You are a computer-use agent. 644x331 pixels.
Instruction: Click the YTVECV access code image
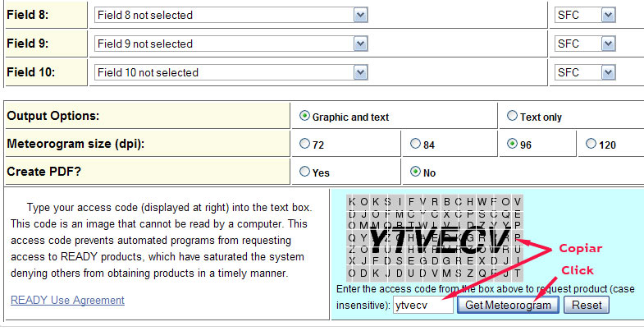(x=435, y=238)
